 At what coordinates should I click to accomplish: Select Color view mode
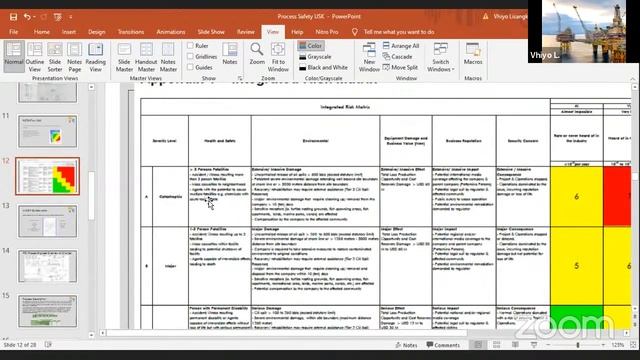click(311, 46)
